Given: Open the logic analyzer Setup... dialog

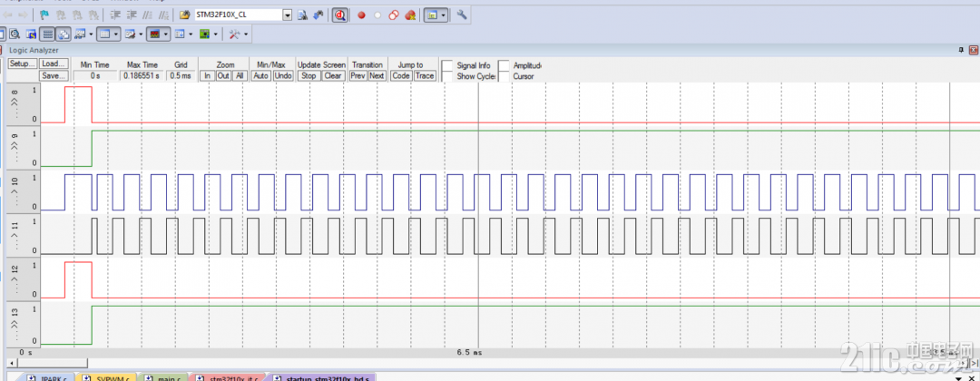Looking at the screenshot, I should pos(22,63).
